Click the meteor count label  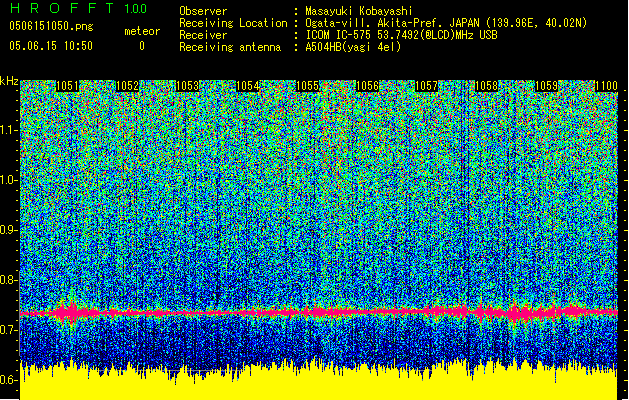coord(141,32)
